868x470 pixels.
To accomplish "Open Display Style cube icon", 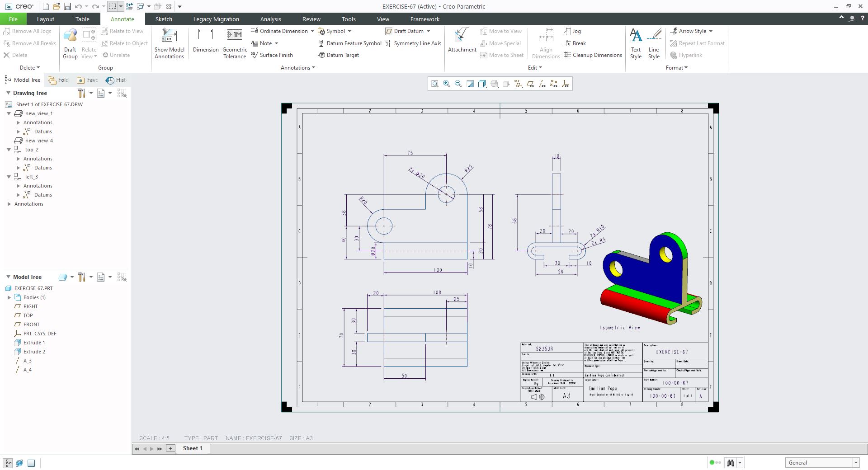I will (482, 84).
